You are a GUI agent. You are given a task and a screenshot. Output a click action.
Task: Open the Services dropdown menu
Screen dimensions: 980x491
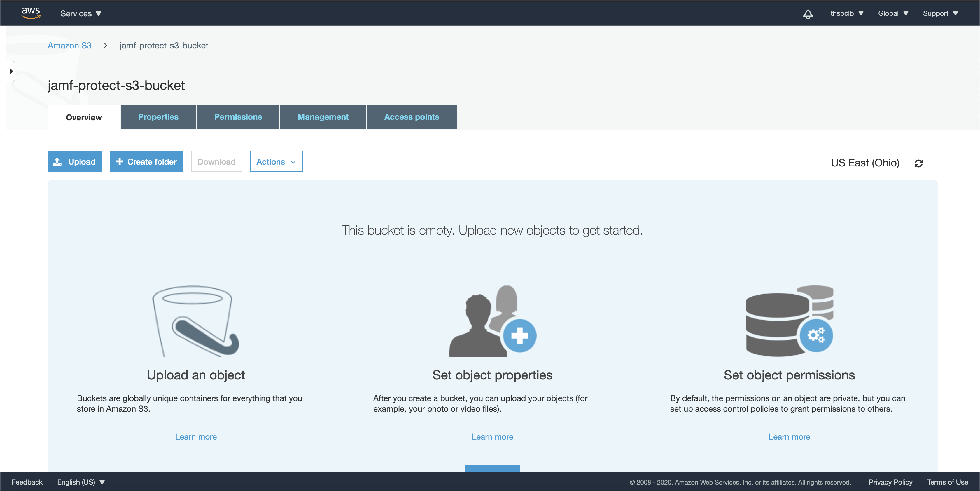coord(81,13)
